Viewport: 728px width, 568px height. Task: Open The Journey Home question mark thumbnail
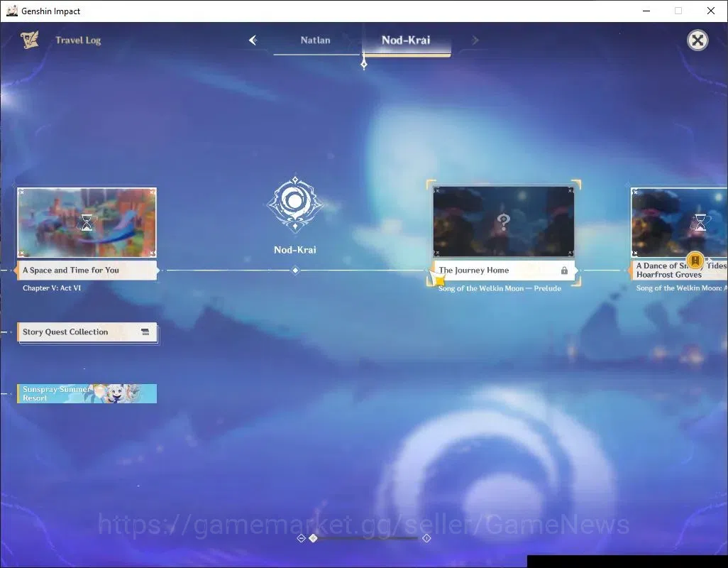click(x=504, y=222)
